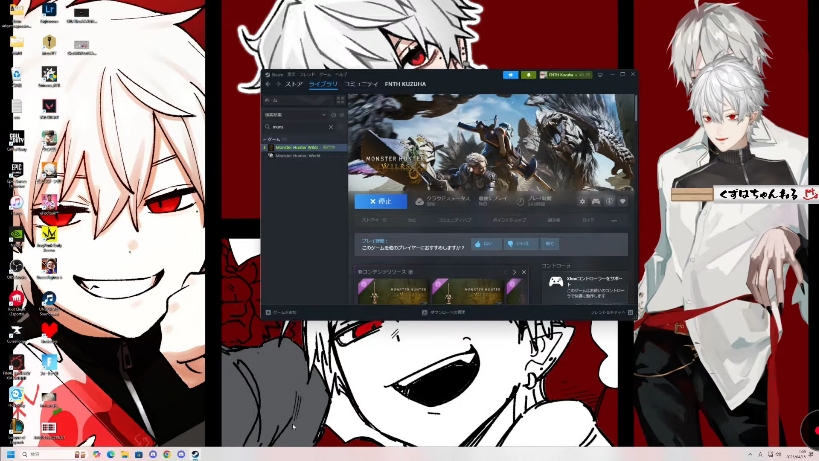Go back with Steam's left arrow

[268, 84]
